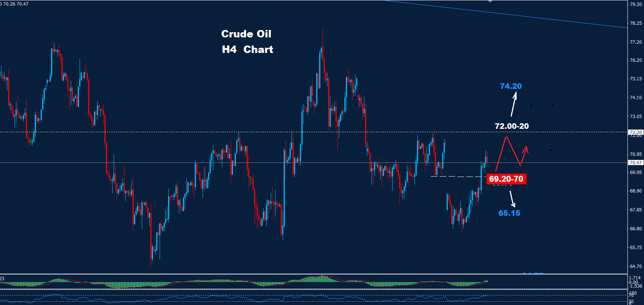The width and height of the screenshot is (644, 305).
Task: Click the 1.714 MACD scale value
Action: [x=634, y=278]
